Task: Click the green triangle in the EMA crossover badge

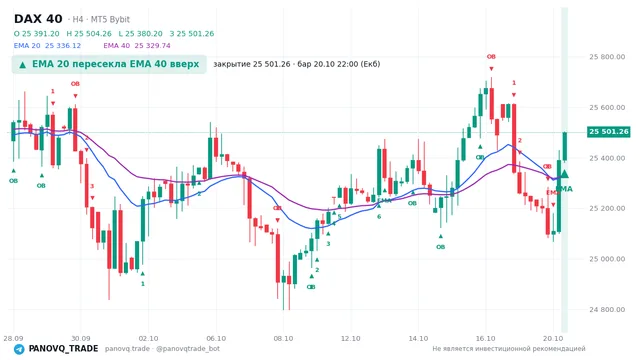Action: tap(22, 65)
